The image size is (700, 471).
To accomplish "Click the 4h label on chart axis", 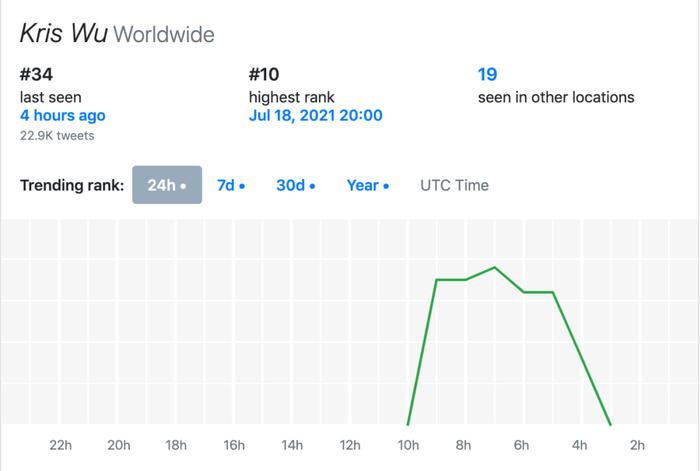I will pos(579,445).
